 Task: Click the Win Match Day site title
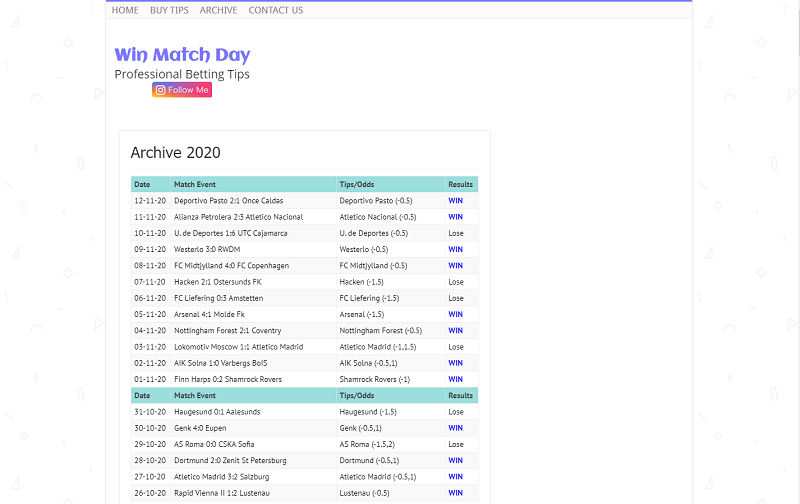[182, 55]
